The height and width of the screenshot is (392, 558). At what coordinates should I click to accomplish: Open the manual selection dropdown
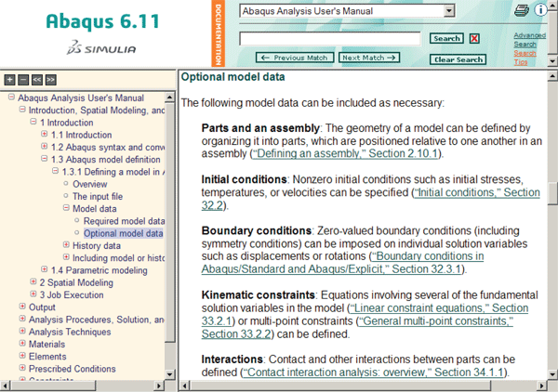(449, 11)
